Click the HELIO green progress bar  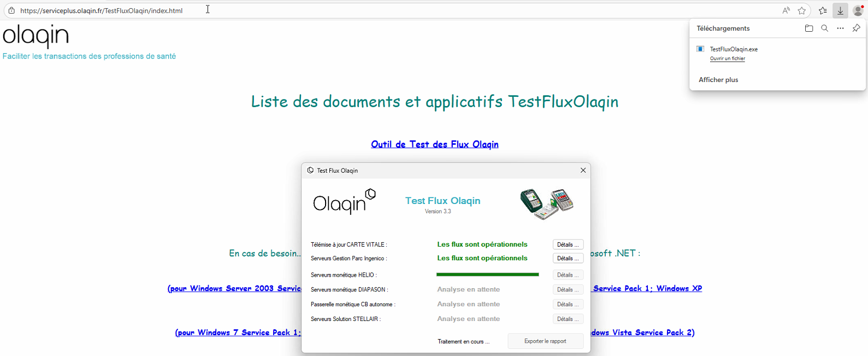(x=487, y=275)
